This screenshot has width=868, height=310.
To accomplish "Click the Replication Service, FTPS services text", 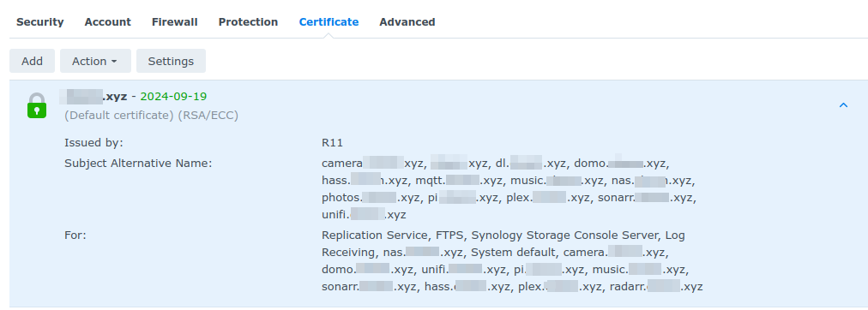I will [394, 235].
